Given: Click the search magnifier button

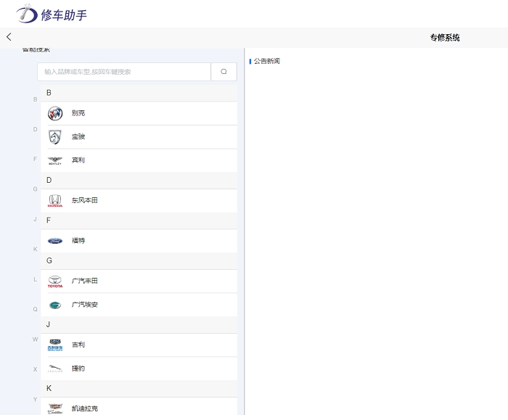Looking at the screenshot, I should [224, 72].
